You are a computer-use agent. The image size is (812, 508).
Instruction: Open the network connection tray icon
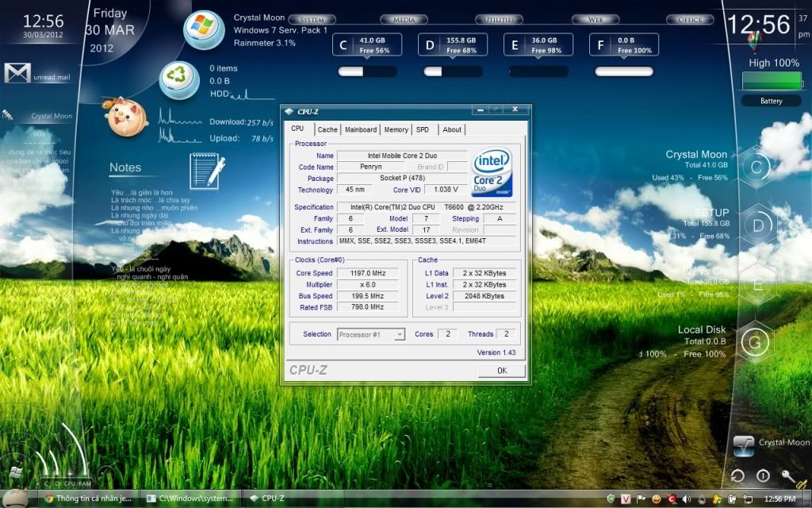(748, 498)
